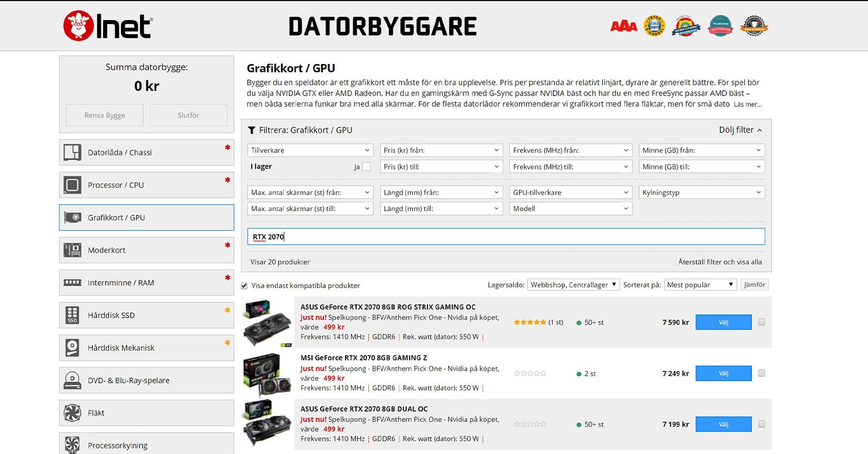Click the Processorkylning cooler icon

click(72, 445)
